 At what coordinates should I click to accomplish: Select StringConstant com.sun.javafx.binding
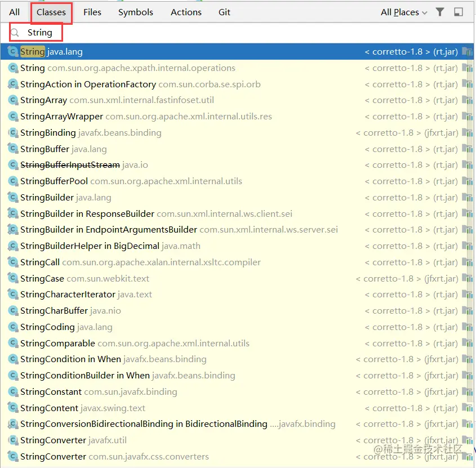pos(237,392)
